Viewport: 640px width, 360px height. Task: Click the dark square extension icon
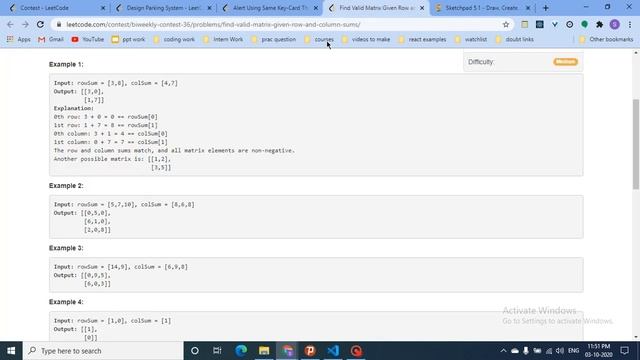click(540, 24)
